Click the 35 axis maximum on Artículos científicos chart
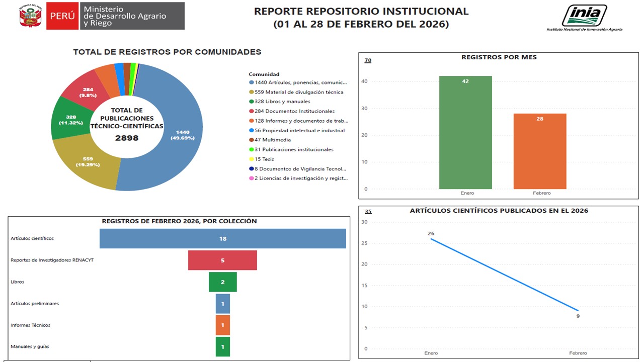Viewport: 644px width, 362px height. 368,212
